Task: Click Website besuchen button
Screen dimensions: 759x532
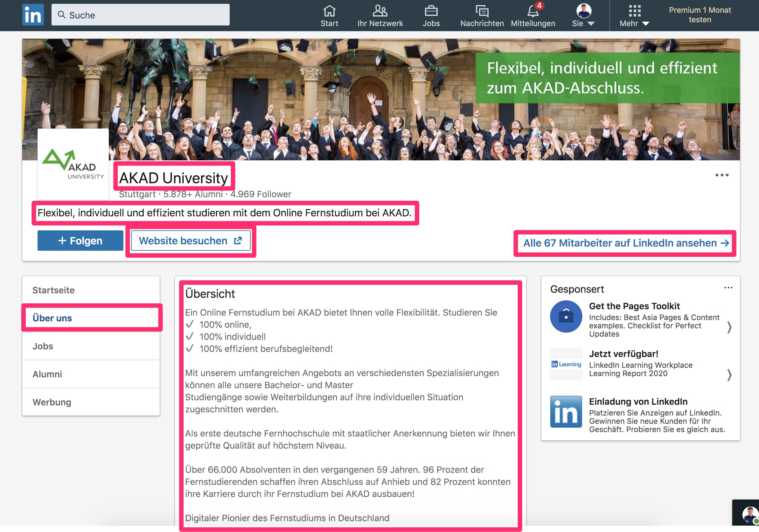Action: click(191, 240)
